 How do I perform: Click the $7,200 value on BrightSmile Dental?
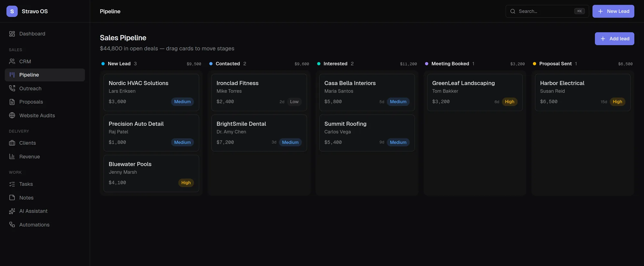(x=225, y=142)
